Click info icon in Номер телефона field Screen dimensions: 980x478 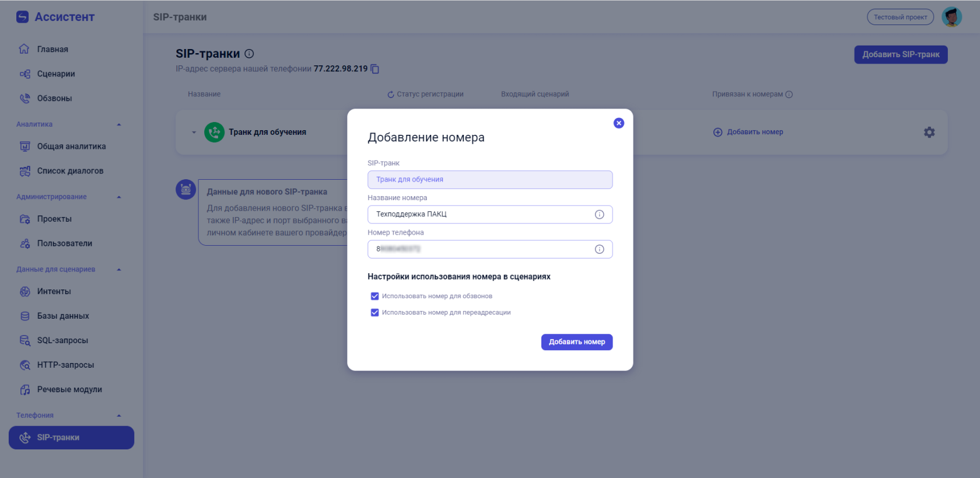pos(599,249)
